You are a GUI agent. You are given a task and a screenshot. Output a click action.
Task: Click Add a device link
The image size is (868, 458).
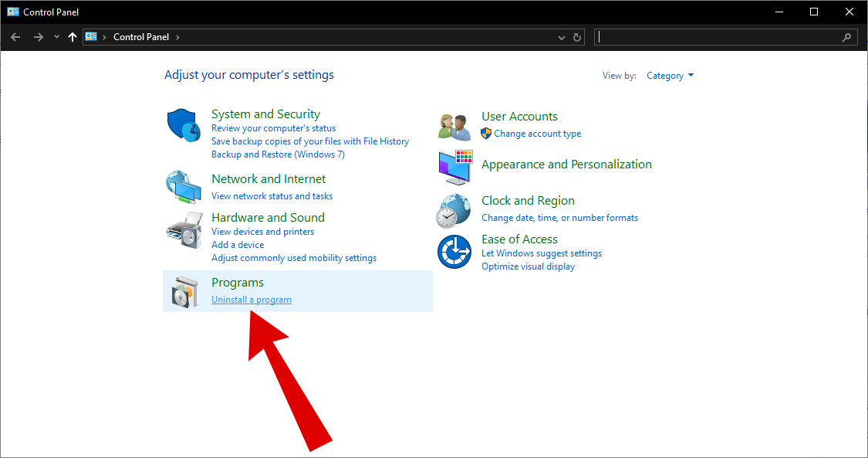[x=238, y=245]
